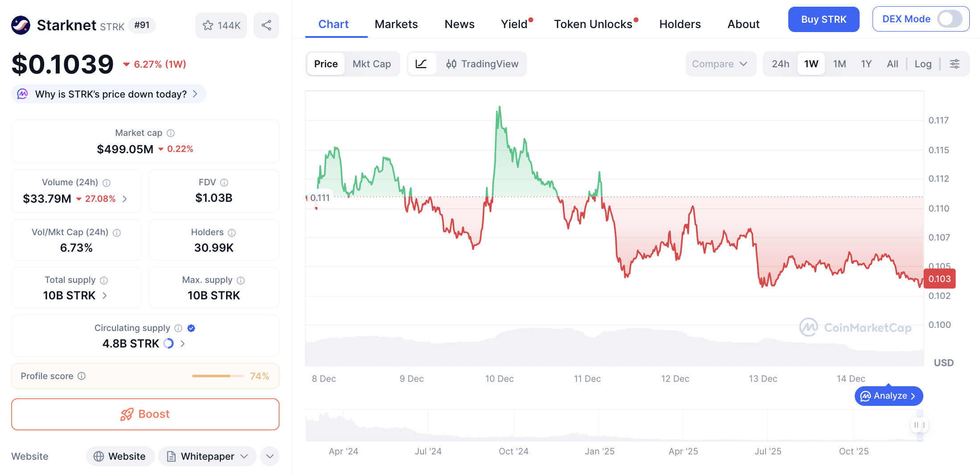Toggle the Log scale option

[x=923, y=64]
